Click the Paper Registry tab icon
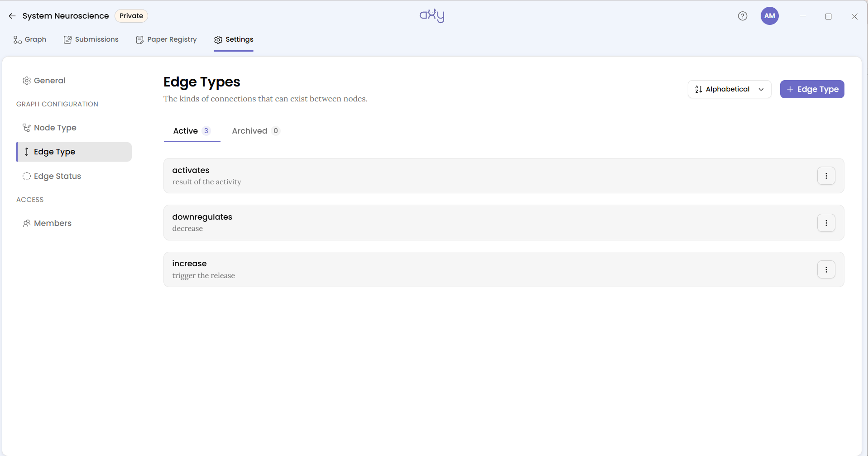Viewport: 868px width, 456px height. pyautogui.click(x=140, y=40)
